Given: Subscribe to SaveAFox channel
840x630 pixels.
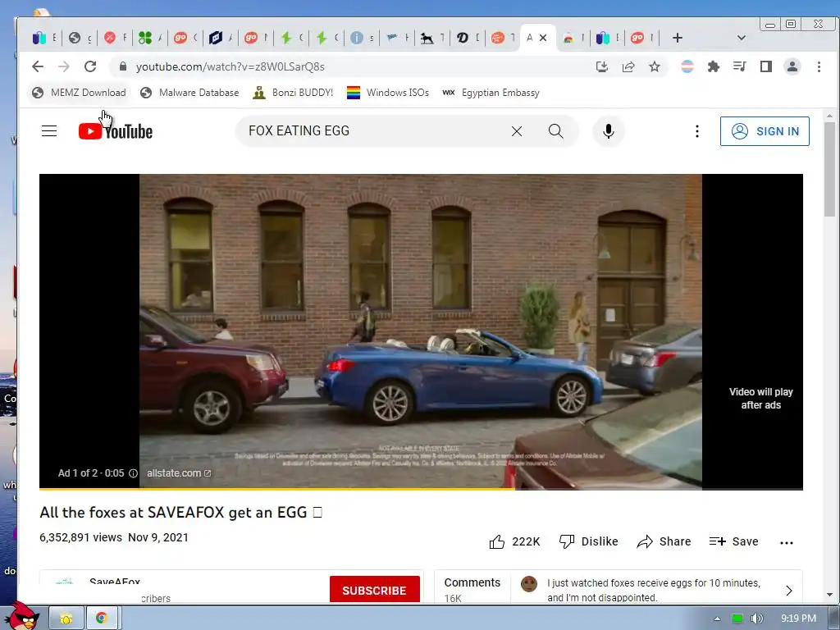Looking at the screenshot, I should [374, 589].
